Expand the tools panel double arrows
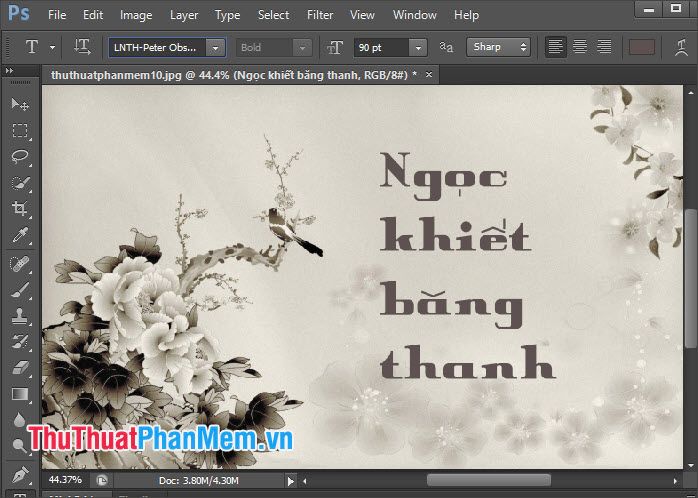The width and height of the screenshot is (698, 498). 9,70
